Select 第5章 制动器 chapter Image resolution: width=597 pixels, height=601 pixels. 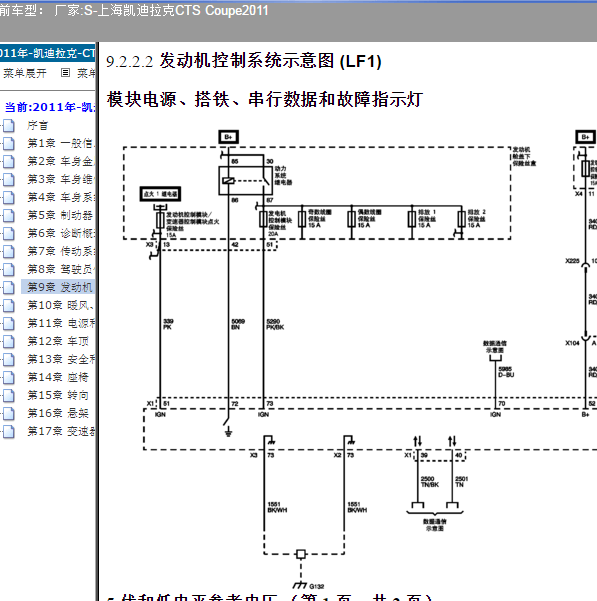coord(60,215)
